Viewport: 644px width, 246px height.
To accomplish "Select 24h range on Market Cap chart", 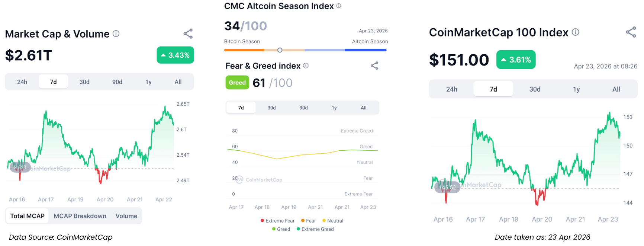I will pyautogui.click(x=22, y=82).
